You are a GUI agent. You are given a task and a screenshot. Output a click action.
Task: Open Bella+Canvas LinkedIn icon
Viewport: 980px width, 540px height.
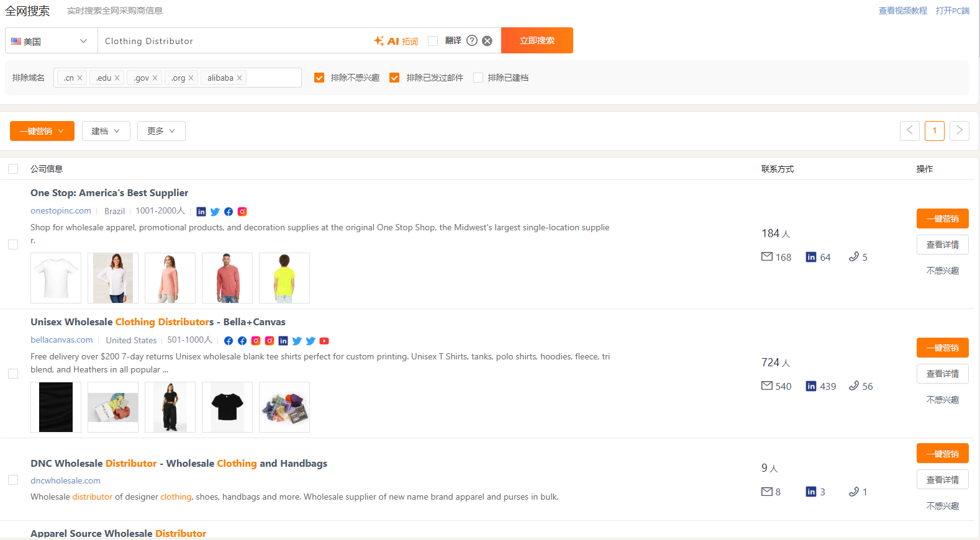pos(283,341)
